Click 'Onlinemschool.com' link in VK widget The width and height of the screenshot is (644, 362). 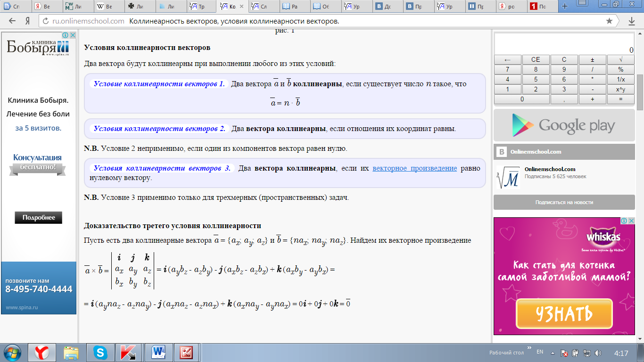(x=550, y=169)
